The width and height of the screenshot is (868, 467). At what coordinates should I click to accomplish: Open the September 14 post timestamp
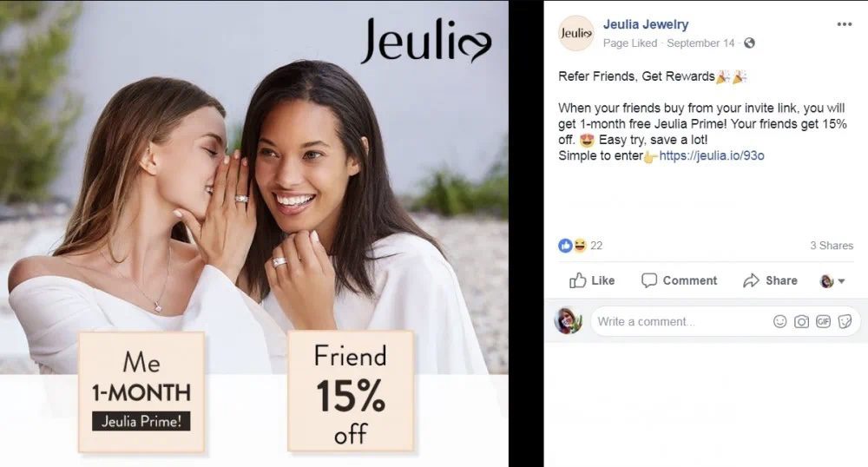pos(700,43)
